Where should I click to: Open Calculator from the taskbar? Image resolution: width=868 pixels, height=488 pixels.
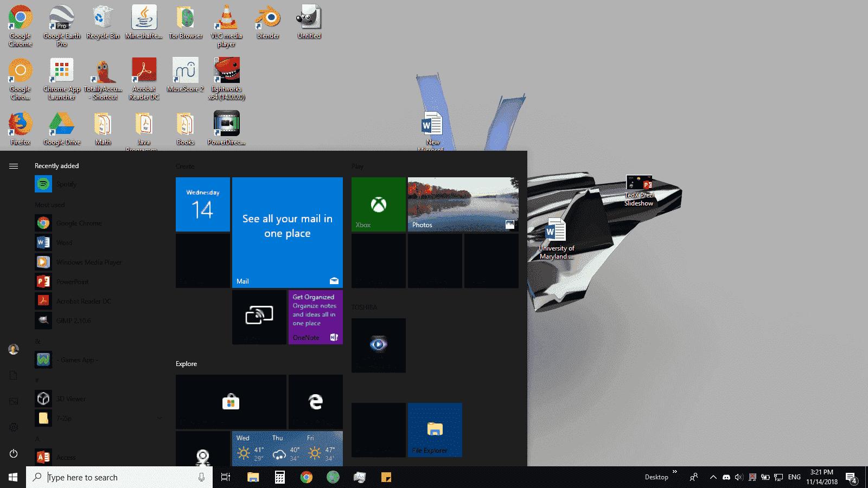(x=280, y=477)
